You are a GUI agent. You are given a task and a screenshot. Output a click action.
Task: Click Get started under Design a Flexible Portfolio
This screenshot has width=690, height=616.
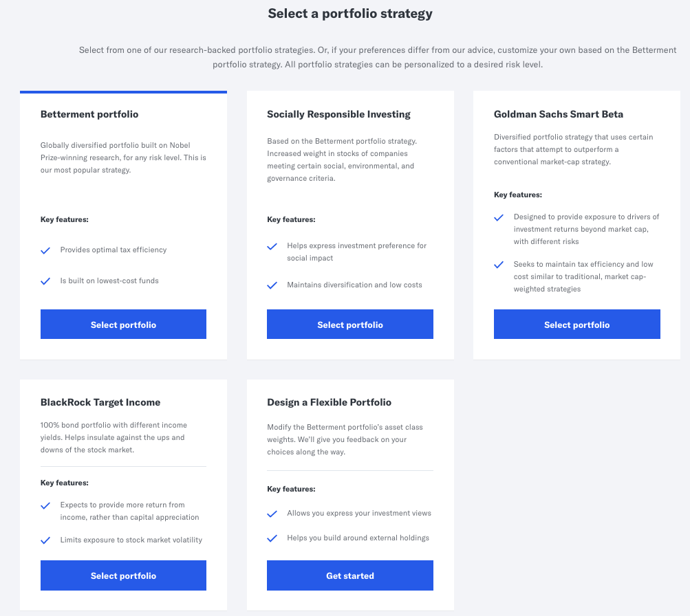tap(349, 575)
